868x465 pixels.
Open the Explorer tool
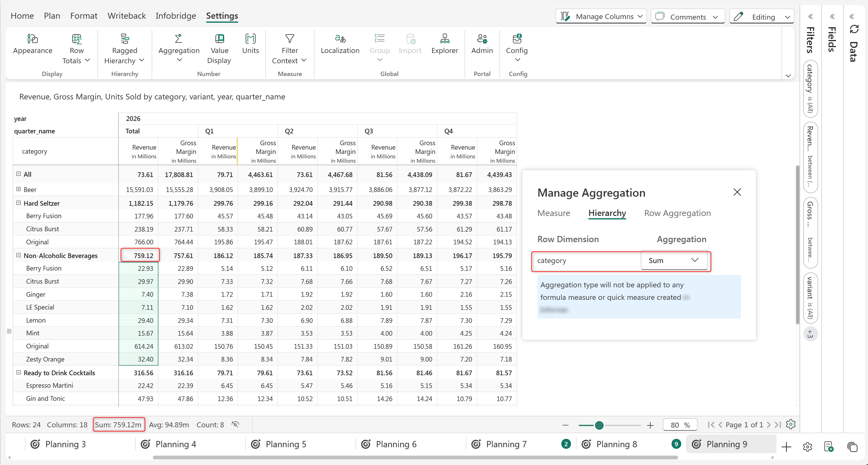click(445, 39)
